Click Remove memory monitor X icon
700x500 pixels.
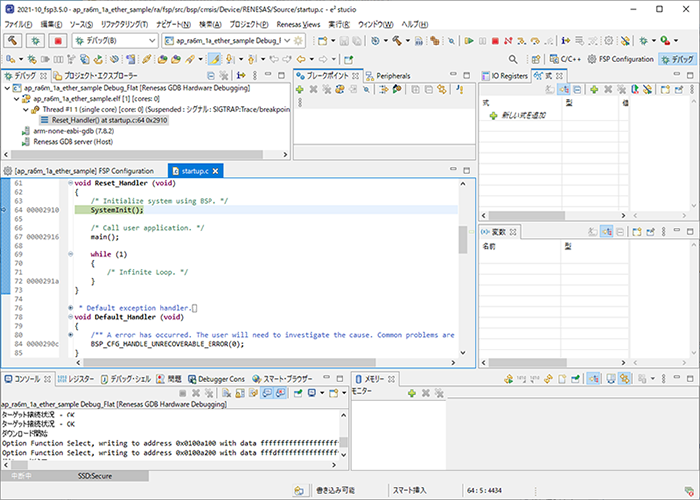pos(425,393)
